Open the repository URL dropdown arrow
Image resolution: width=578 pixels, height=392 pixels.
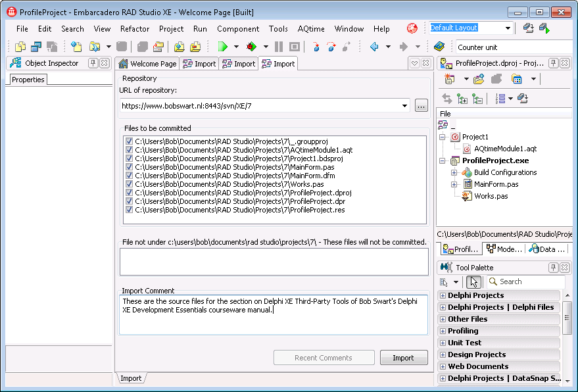(x=404, y=106)
